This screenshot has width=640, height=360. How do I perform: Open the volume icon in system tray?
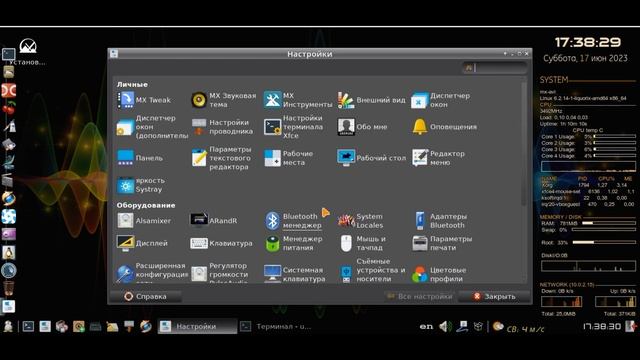445,327
